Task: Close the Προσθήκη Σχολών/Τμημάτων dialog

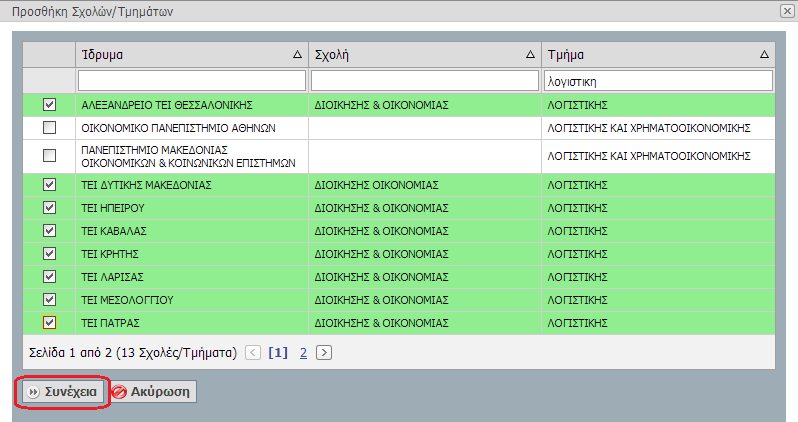Action: 787,11
